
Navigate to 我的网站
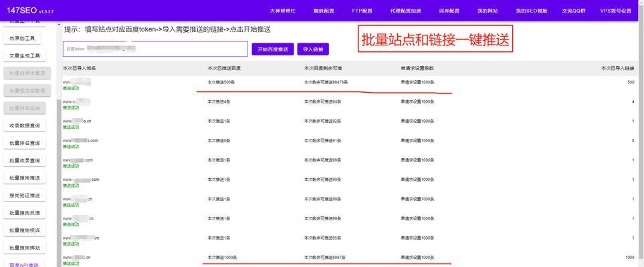(x=488, y=11)
